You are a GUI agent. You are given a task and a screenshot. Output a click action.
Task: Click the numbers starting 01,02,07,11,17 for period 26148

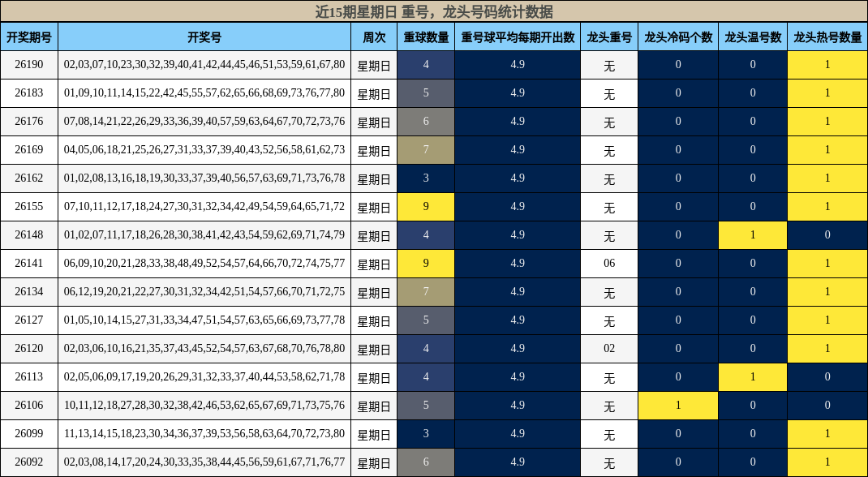204,235
